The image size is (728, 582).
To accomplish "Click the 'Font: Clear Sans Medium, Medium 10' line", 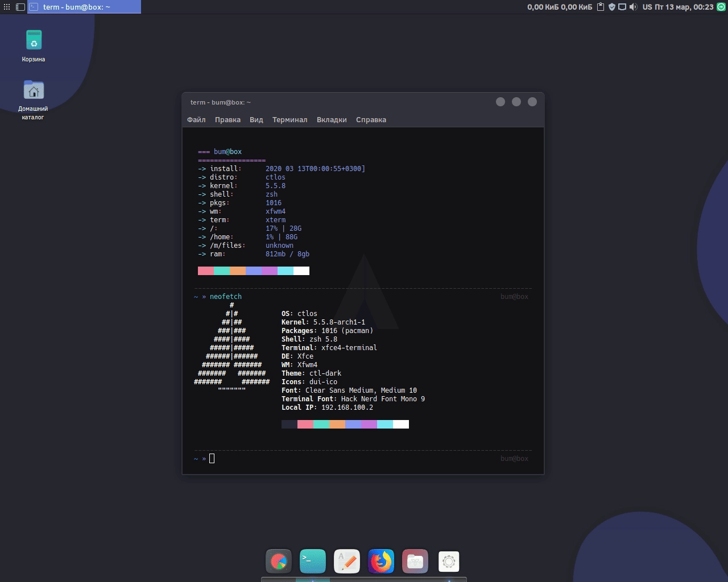I will tap(349, 390).
